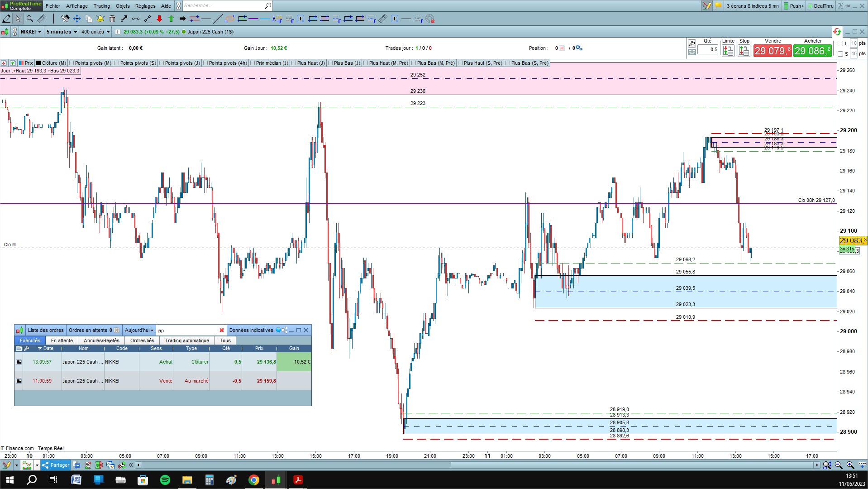The height and width of the screenshot is (489, 868).
Task: Expand dropdown arrow next to pencil icon bottom-left
Action: click(16, 465)
